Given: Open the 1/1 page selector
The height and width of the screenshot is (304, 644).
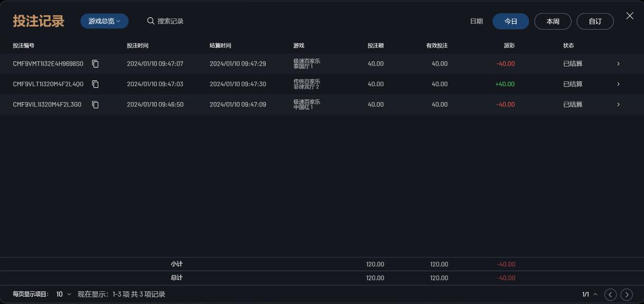Looking at the screenshot, I should [x=590, y=294].
